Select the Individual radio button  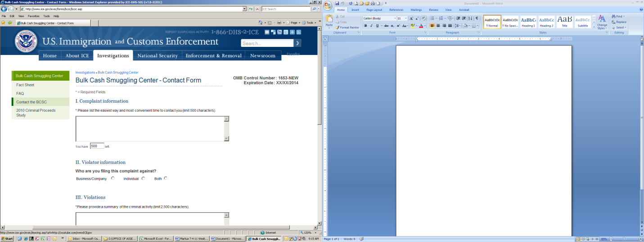point(143,178)
